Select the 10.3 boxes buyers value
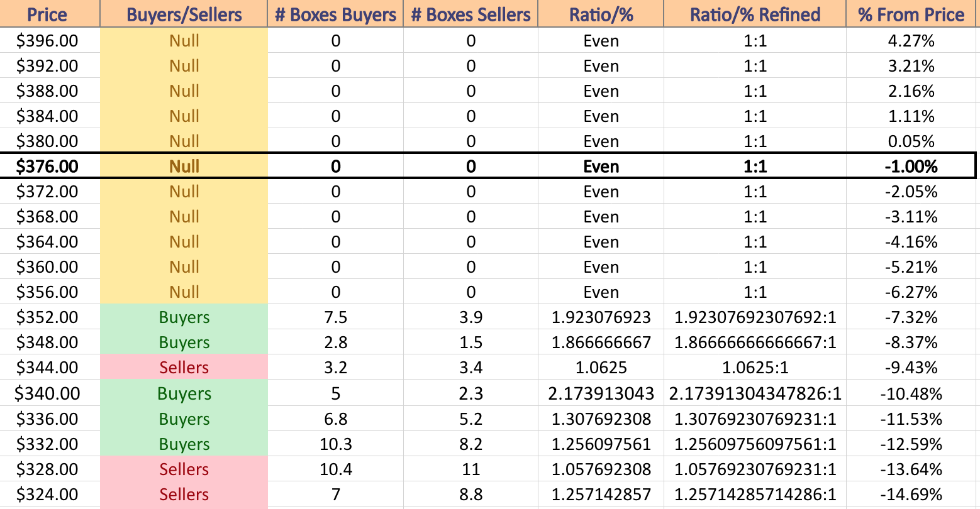 click(x=335, y=444)
